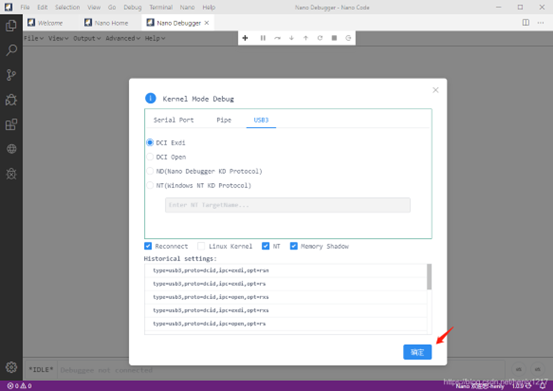Open the Extensions icon in activity bar
The width and height of the screenshot is (553, 391).
(x=11, y=124)
